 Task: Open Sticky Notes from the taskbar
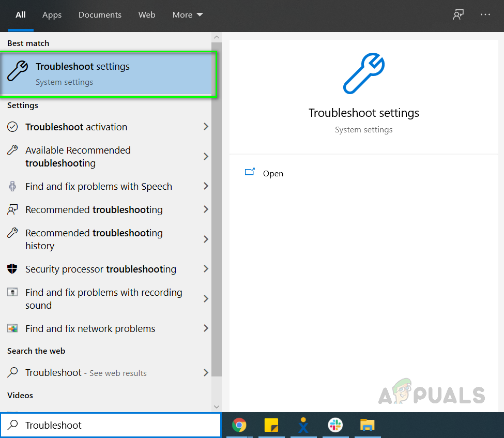pyautogui.click(x=271, y=425)
